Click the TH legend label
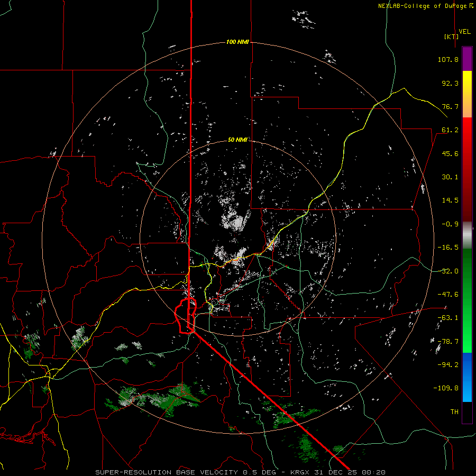 pyautogui.click(x=454, y=411)
